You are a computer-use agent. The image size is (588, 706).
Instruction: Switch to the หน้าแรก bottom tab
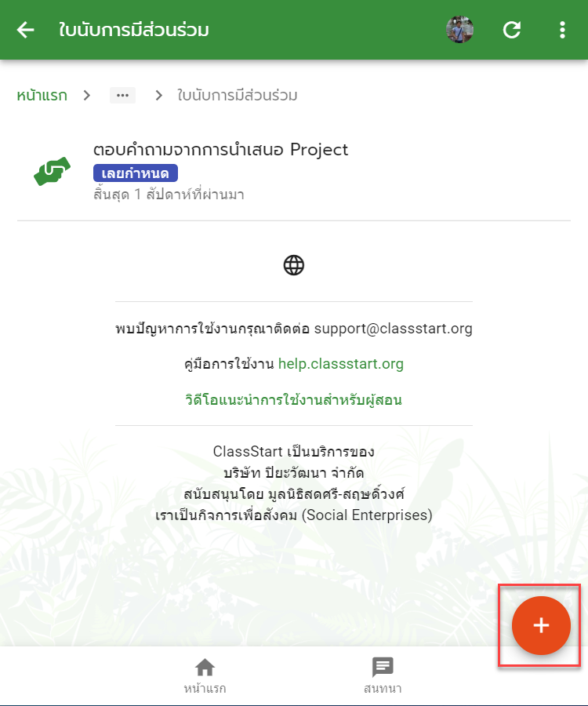click(205, 675)
